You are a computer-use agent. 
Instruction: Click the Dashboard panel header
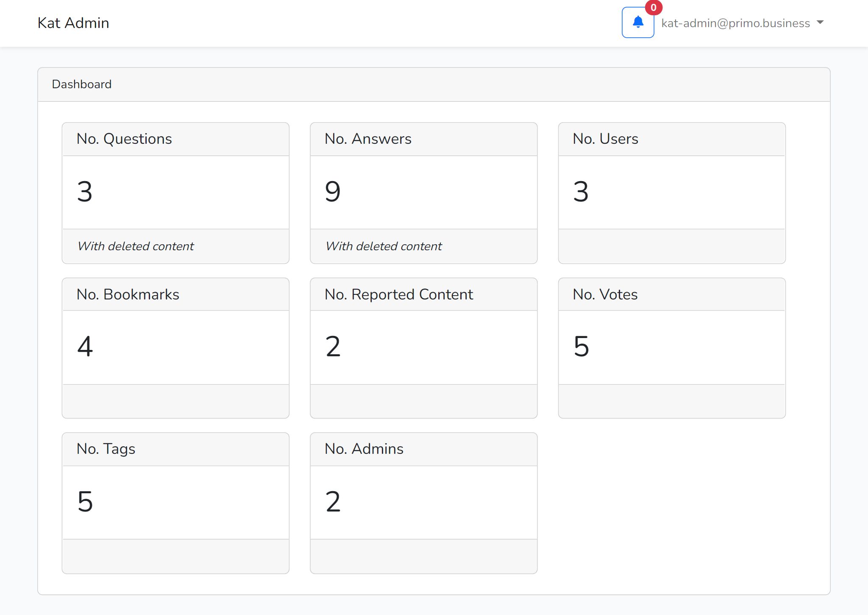82,84
